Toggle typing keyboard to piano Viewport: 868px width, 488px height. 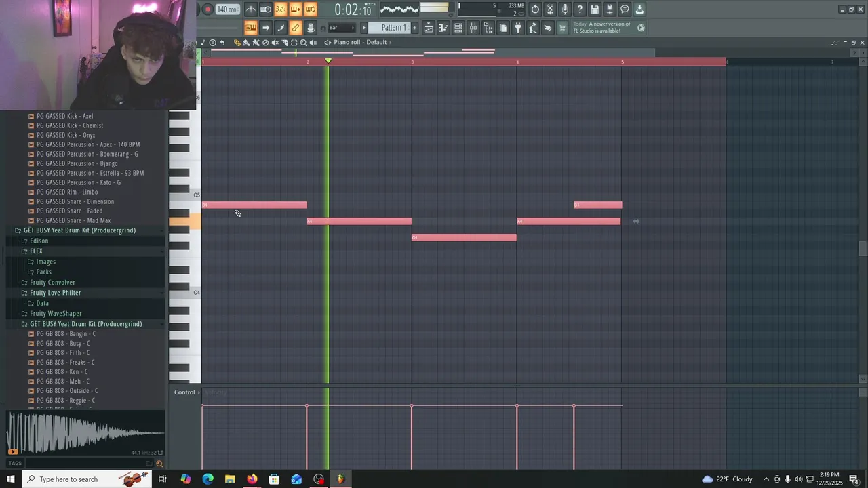click(251, 28)
